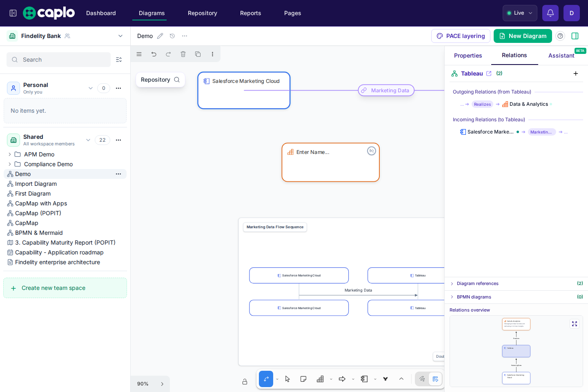Screen dimensions: 588x392
Task: Open capability shape variants dropdown
Action: point(331,379)
